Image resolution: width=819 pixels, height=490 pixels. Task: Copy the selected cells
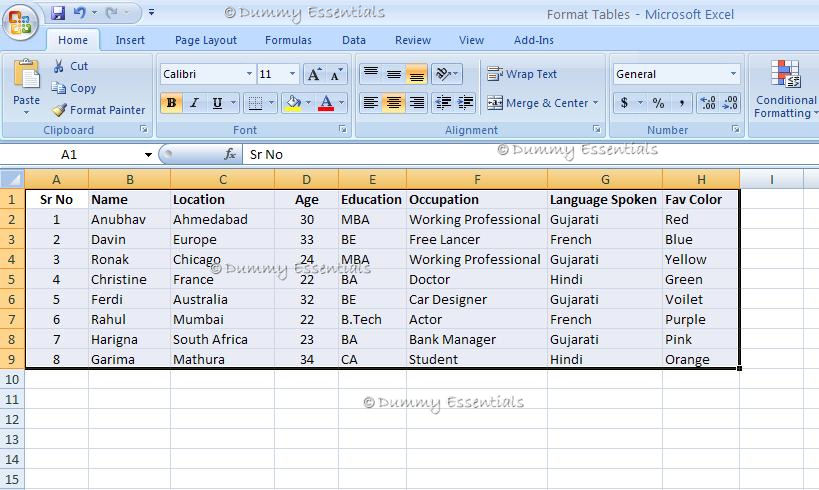pos(74,88)
